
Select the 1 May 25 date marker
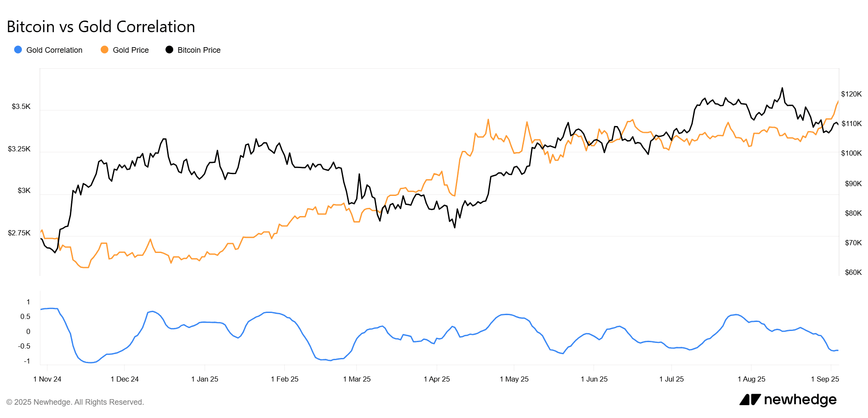pyautogui.click(x=514, y=379)
